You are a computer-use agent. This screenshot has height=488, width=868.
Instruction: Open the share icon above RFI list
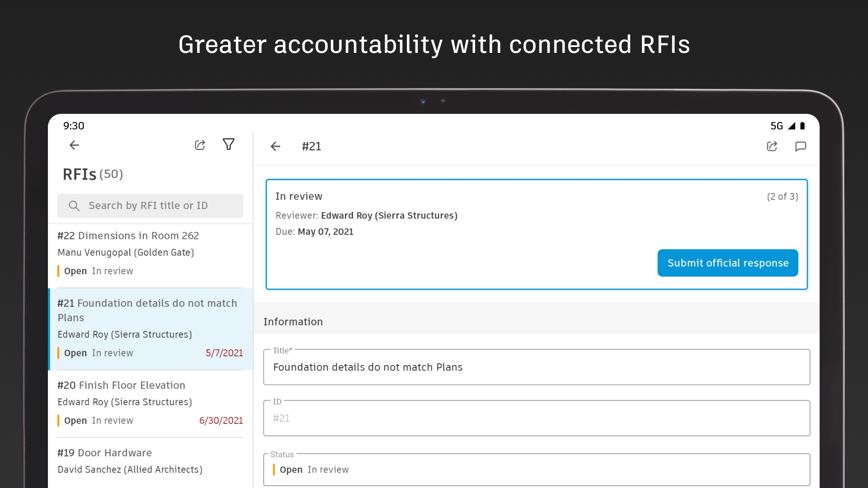[200, 145]
